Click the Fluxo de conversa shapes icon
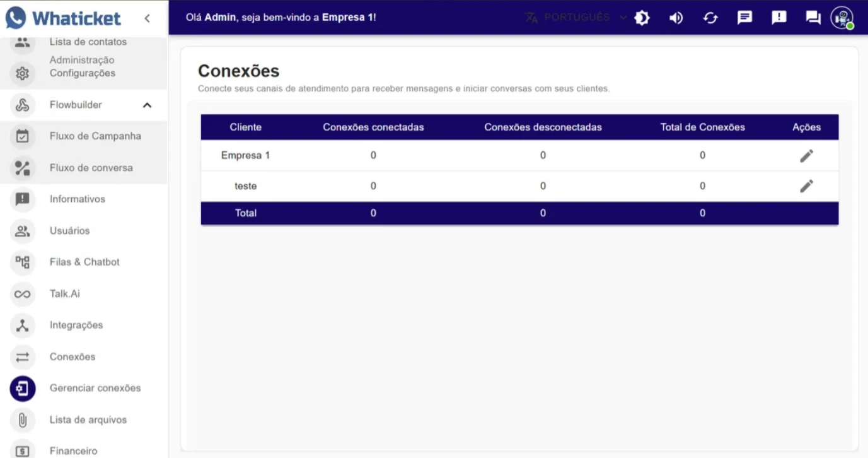Image resolution: width=868 pixels, height=458 pixels. [23, 168]
